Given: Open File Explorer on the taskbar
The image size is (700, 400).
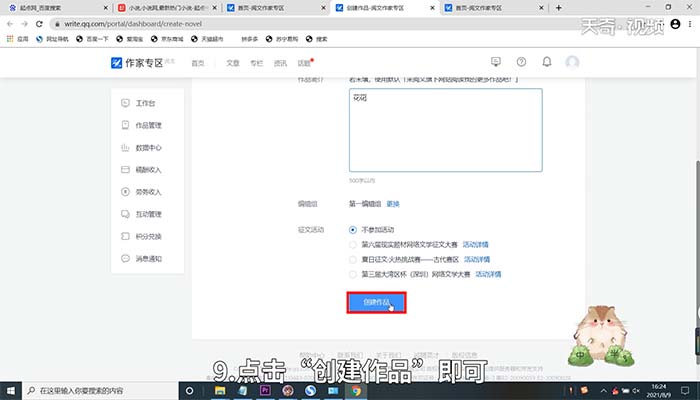Looking at the screenshot, I should coord(220,391).
